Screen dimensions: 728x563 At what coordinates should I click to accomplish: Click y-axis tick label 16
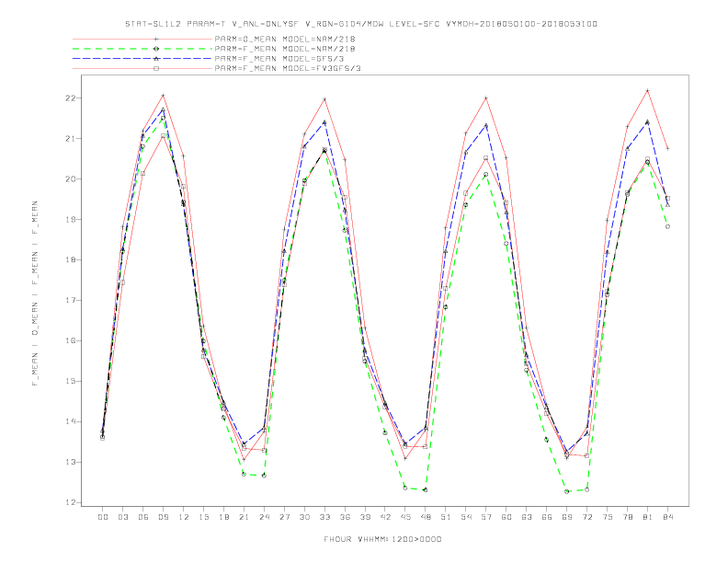click(x=71, y=340)
